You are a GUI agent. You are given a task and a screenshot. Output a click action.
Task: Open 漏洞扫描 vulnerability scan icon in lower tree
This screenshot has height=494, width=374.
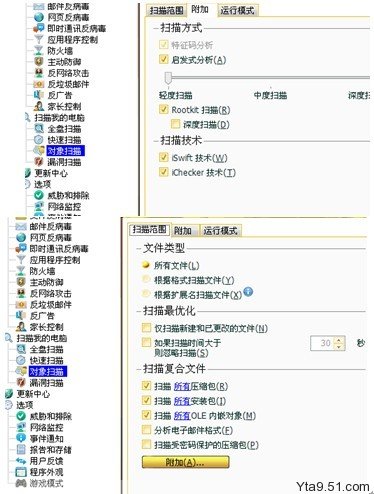(x=21, y=382)
